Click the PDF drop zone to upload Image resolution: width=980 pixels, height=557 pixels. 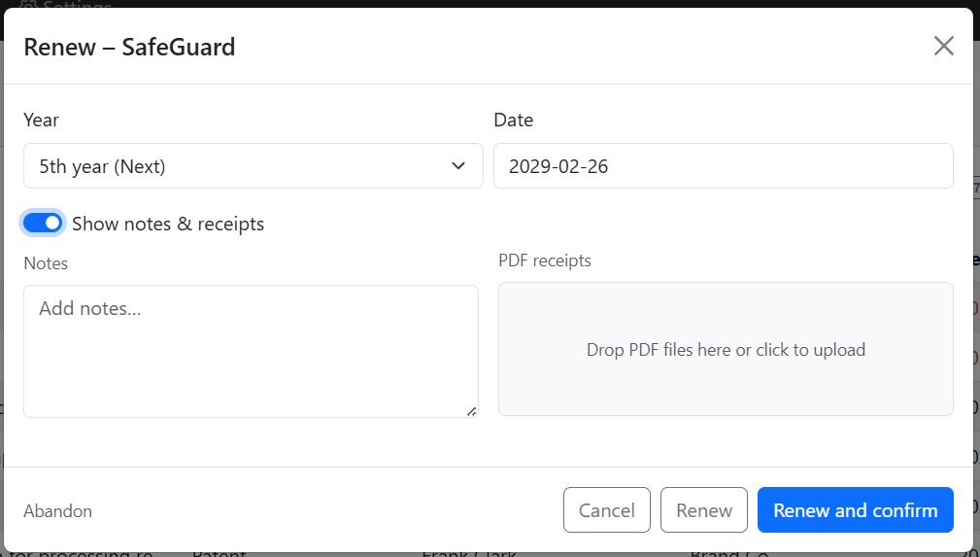point(726,349)
